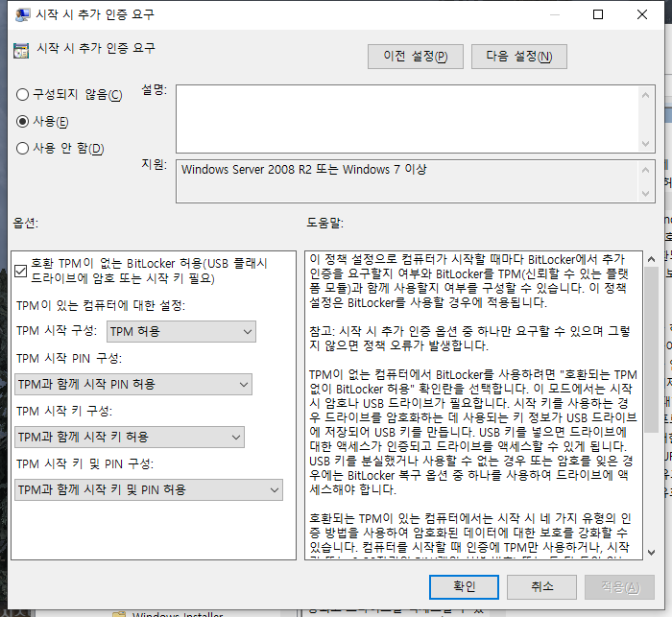672x617 pixels.
Task: Click the TPM이 있는 컴퓨터에 대한 설정 text
Action: tap(101, 305)
